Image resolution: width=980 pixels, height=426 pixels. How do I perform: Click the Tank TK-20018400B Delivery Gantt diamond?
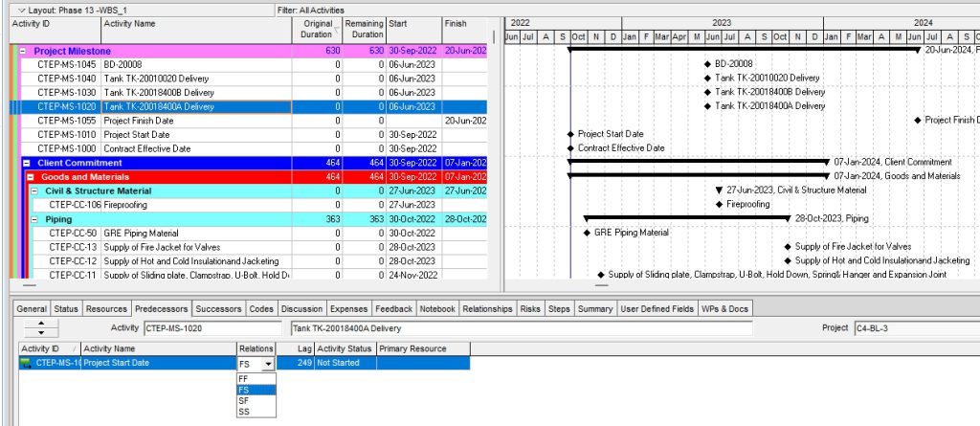707,92
